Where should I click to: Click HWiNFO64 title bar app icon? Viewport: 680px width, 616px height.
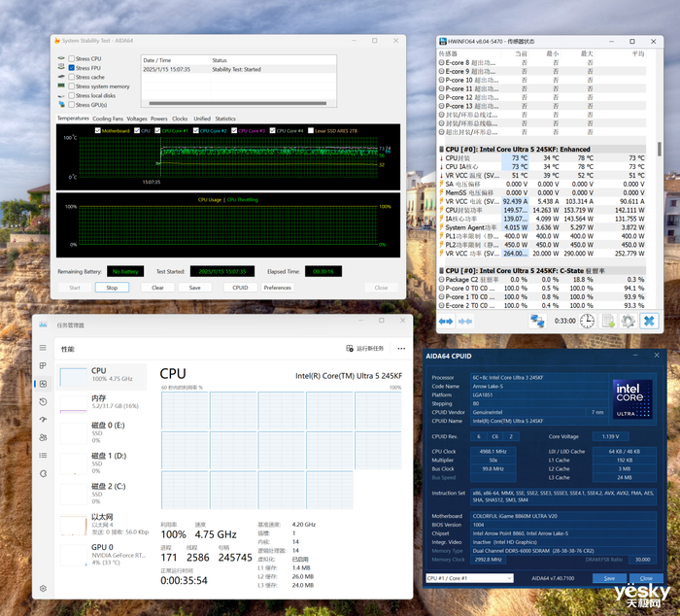(443, 41)
